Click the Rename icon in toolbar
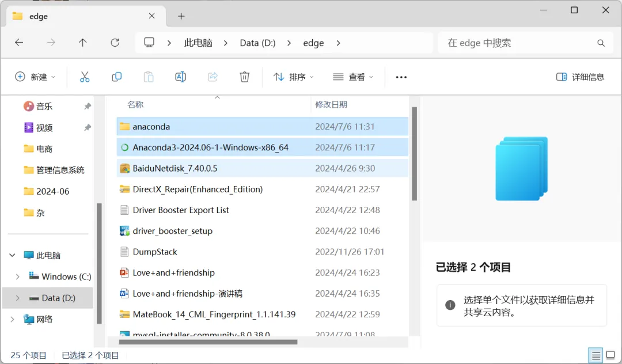Viewport: 622px width, 364px height. [180, 77]
